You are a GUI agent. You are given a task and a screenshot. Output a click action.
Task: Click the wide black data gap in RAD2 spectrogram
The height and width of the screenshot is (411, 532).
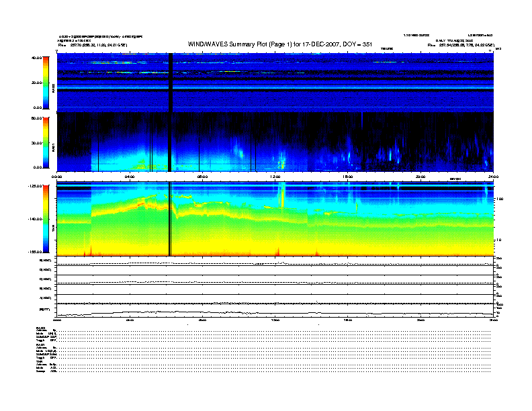click(x=171, y=83)
